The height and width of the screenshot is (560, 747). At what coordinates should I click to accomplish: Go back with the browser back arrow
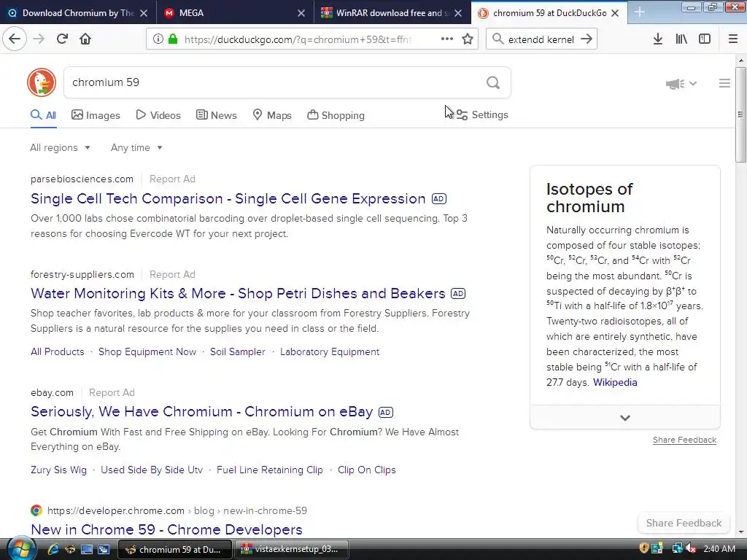point(15,39)
